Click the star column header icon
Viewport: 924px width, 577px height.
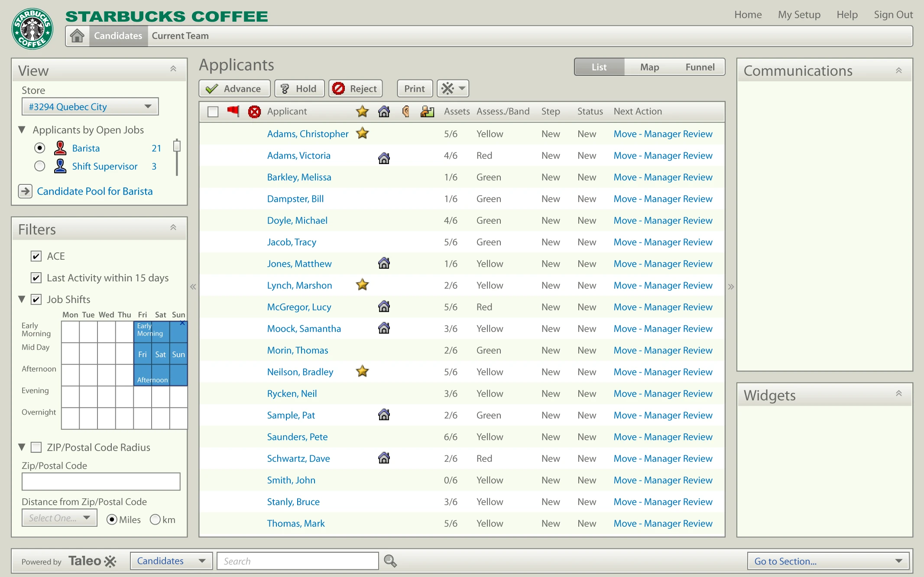[362, 111]
